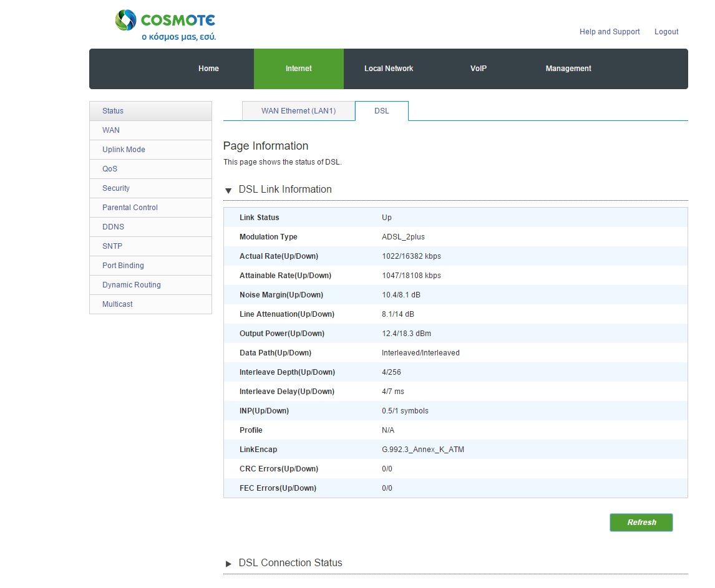Viewport: 715px width, 588px height.
Task: Select 'N/A' profile value
Action: point(388,430)
